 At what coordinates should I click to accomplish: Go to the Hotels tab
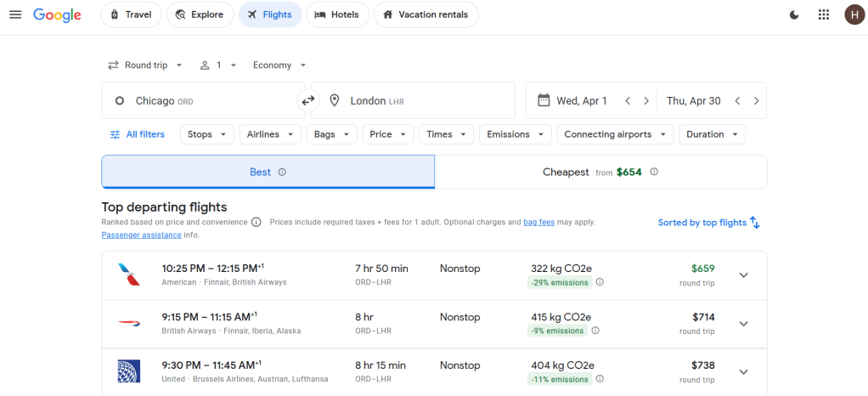[x=337, y=14]
